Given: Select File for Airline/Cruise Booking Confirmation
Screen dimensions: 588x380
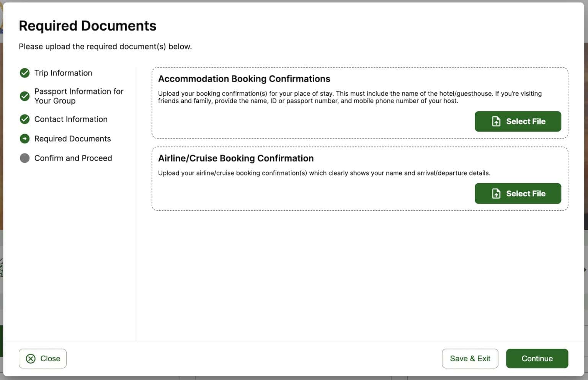Looking at the screenshot, I should click(x=518, y=194).
